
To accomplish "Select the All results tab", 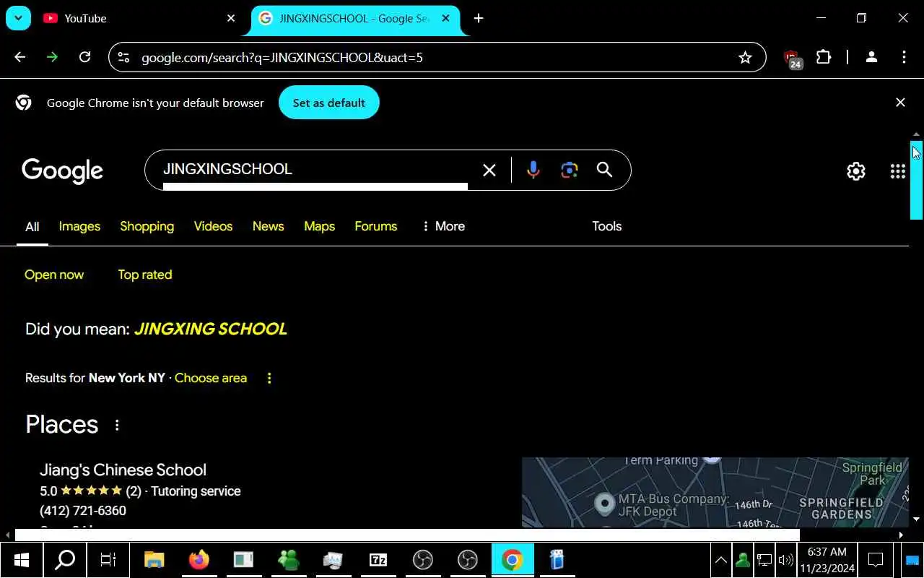I will point(32,227).
